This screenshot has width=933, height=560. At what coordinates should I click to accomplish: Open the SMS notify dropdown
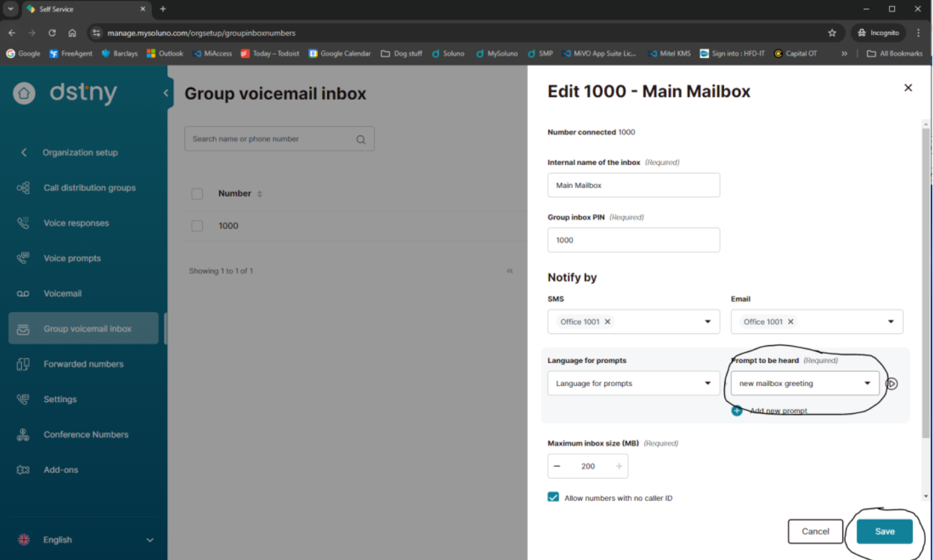pyautogui.click(x=708, y=322)
